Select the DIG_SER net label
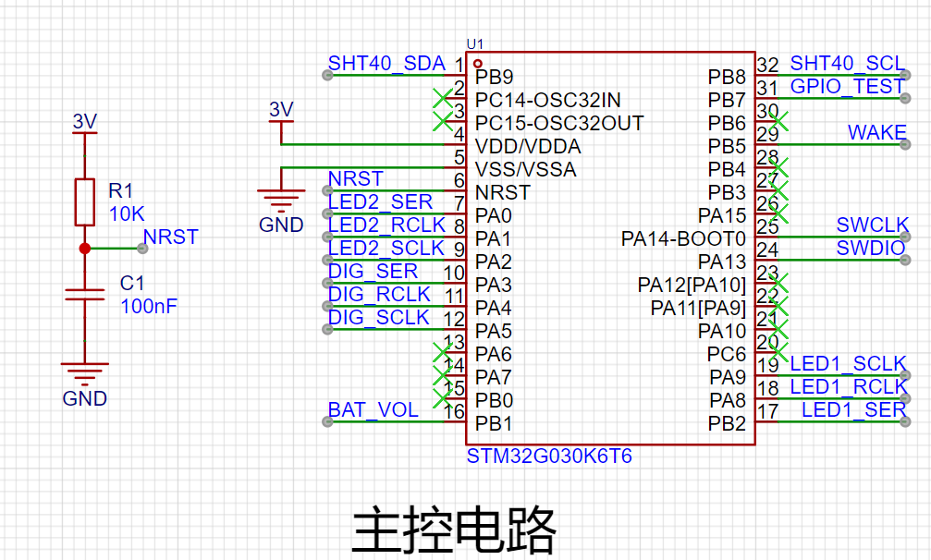This screenshot has height=560, width=931. (x=373, y=272)
